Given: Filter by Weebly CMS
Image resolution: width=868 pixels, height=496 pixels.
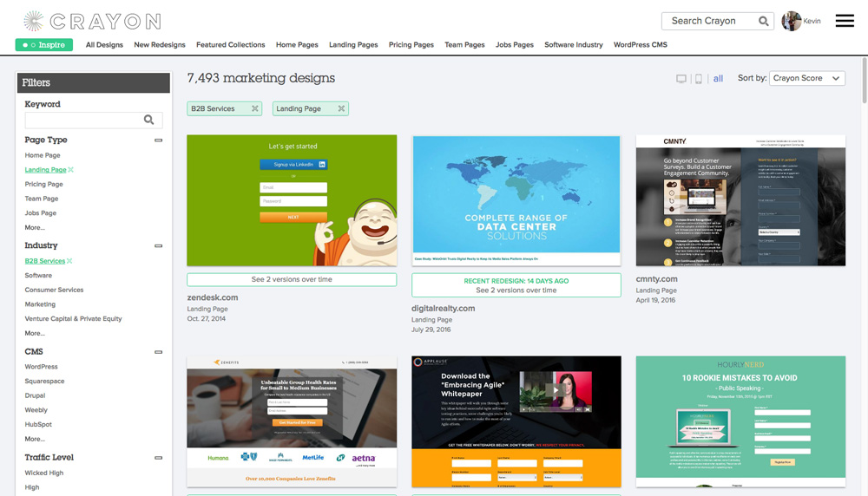Looking at the screenshot, I should (x=36, y=410).
